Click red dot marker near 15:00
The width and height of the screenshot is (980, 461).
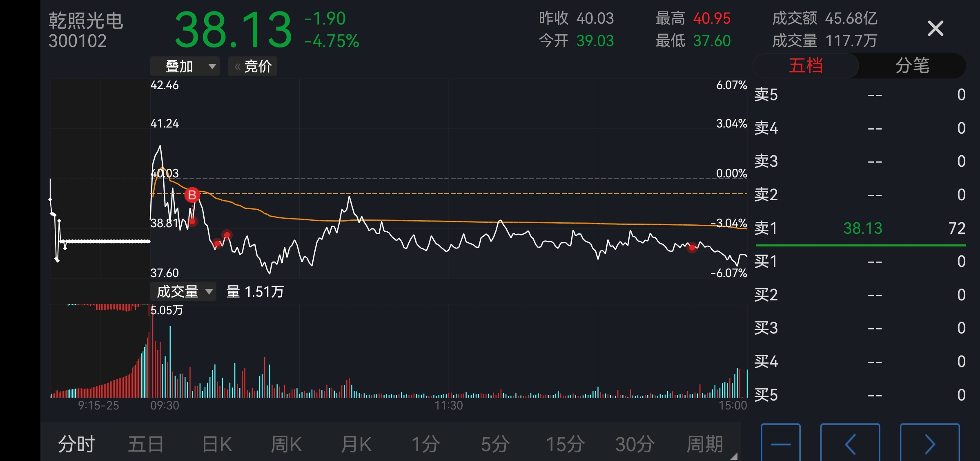[692, 247]
